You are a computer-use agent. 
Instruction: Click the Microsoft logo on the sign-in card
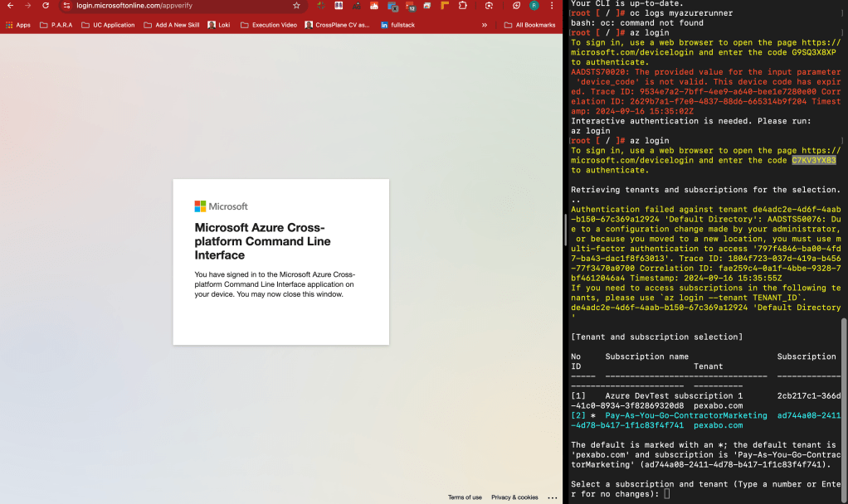pos(222,206)
